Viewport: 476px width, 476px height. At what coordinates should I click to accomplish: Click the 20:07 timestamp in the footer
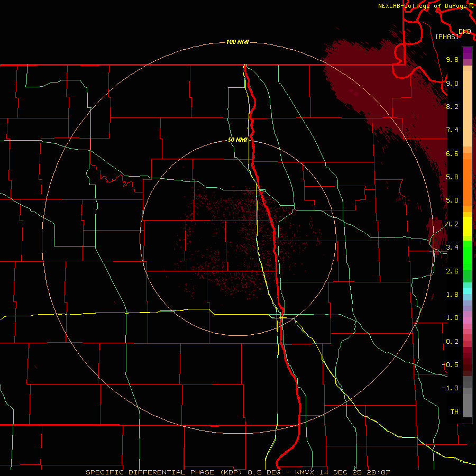click(378, 472)
